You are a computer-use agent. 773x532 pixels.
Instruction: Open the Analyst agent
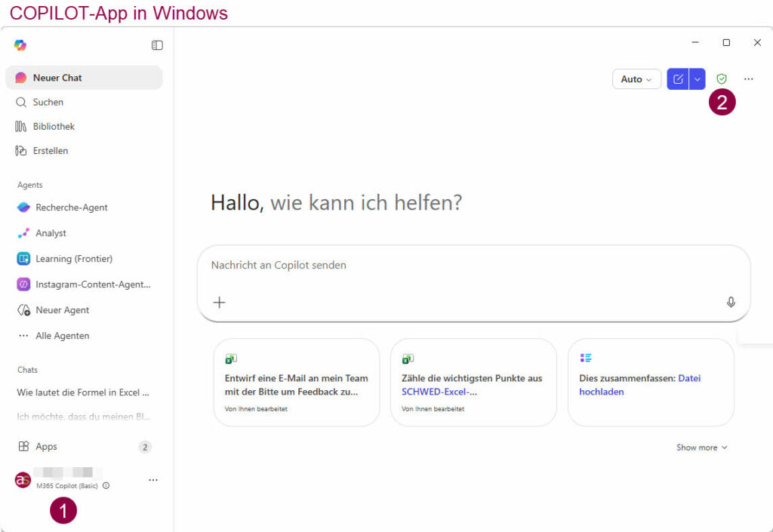pos(51,233)
